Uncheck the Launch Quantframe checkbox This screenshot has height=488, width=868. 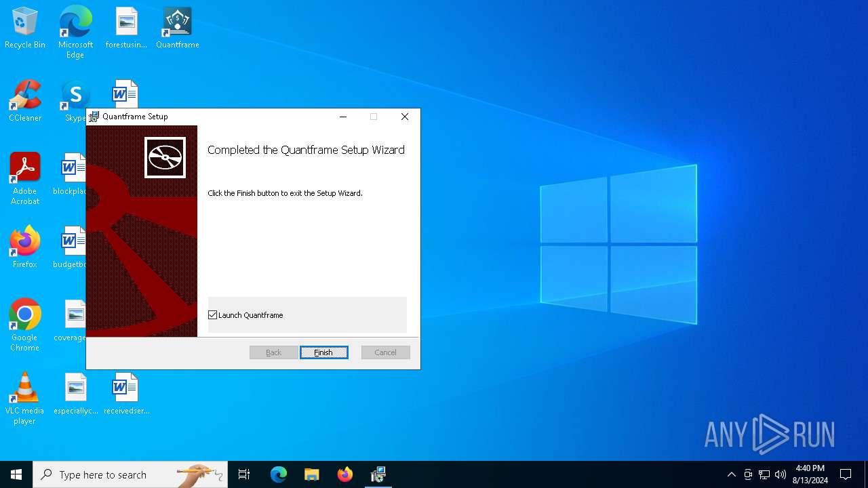tap(213, 315)
